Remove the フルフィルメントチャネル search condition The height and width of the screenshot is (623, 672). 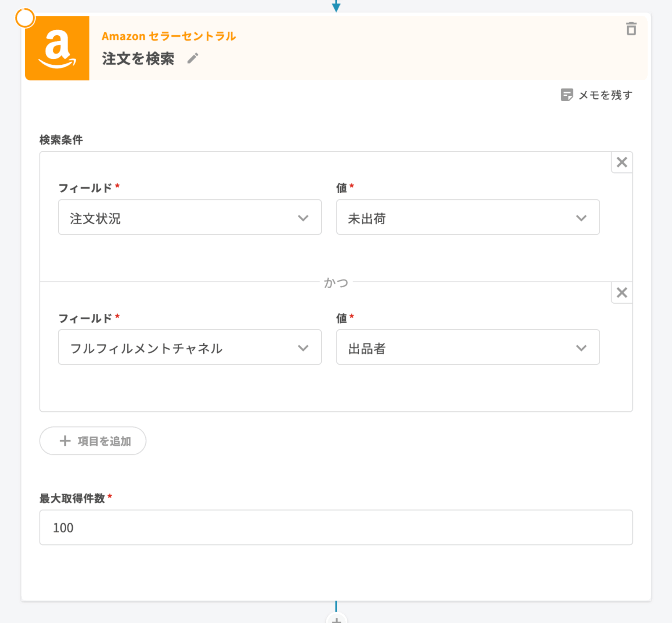[622, 292]
